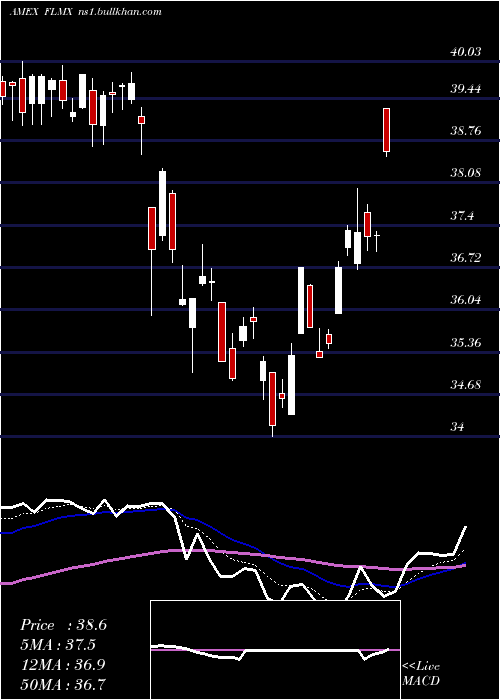Click the 38.76 price level label
Viewport: 500px width, 700px height.
pos(466,131)
